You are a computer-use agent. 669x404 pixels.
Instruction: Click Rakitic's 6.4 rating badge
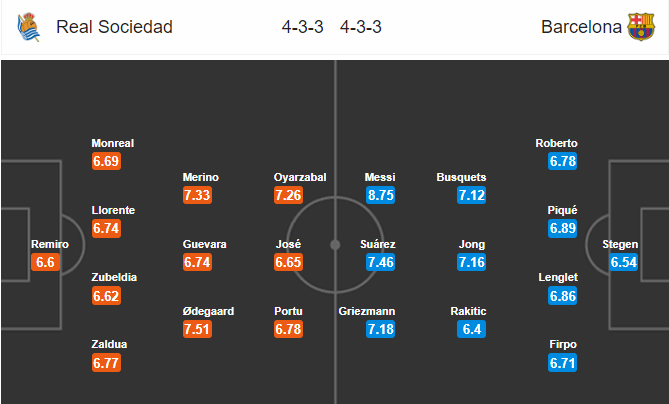pos(471,329)
